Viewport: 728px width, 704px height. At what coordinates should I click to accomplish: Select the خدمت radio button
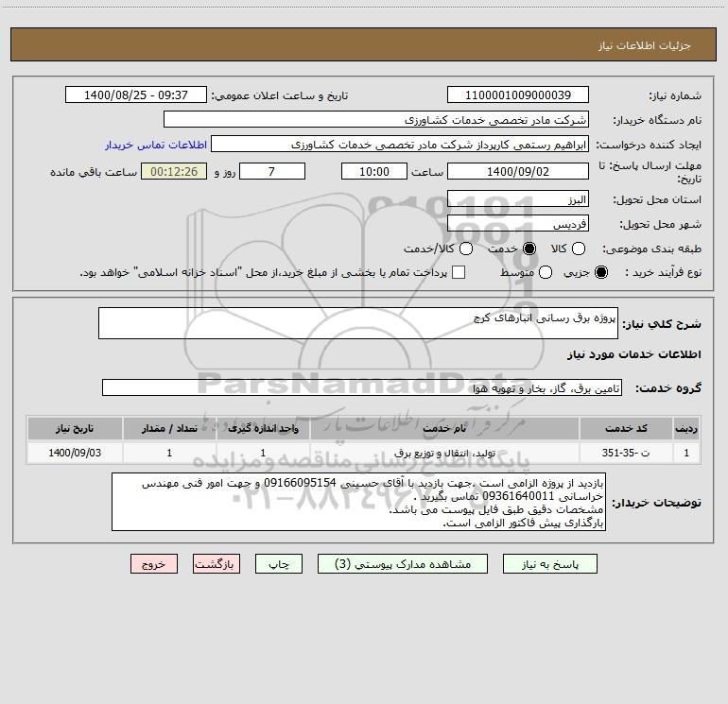tap(529, 249)
